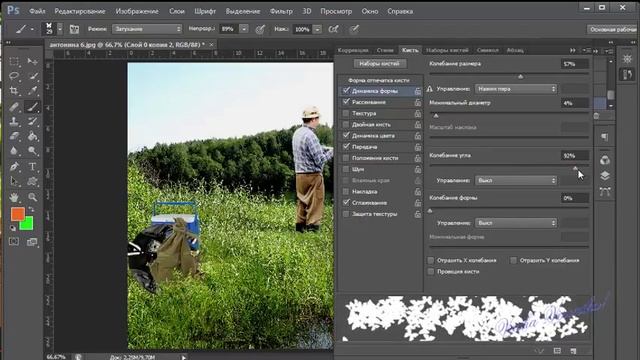The height and width of the screenshot is (360, 640).
Task: Select the Quick Selection tool
Action: click(x=32, y=76)
